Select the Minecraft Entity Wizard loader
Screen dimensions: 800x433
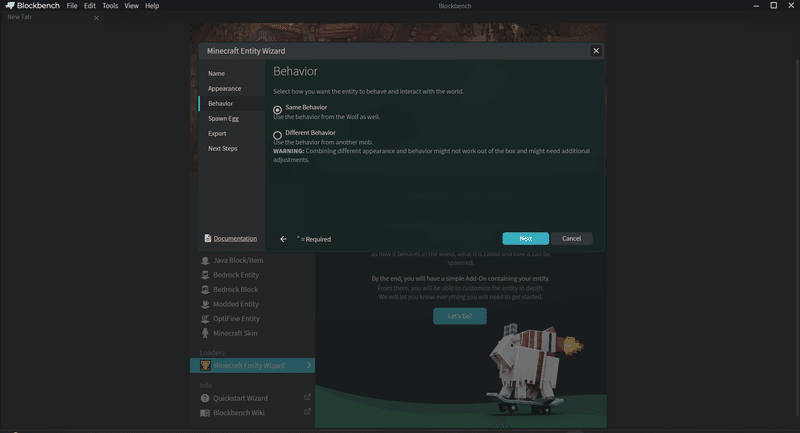[253, 365]
